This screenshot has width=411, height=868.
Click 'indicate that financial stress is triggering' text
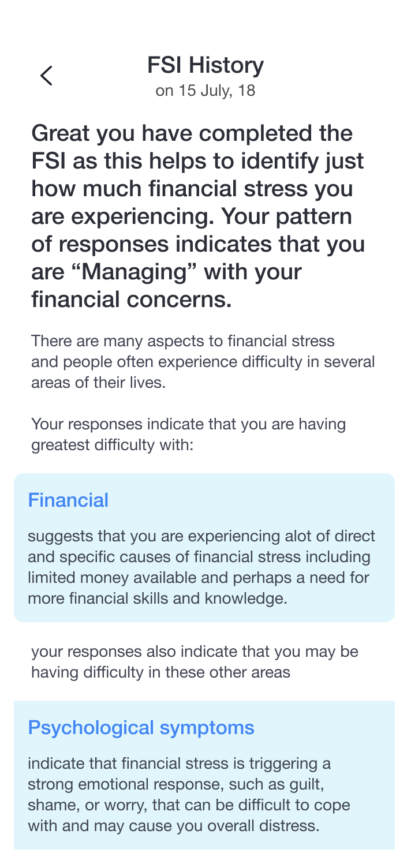point(180,764)
